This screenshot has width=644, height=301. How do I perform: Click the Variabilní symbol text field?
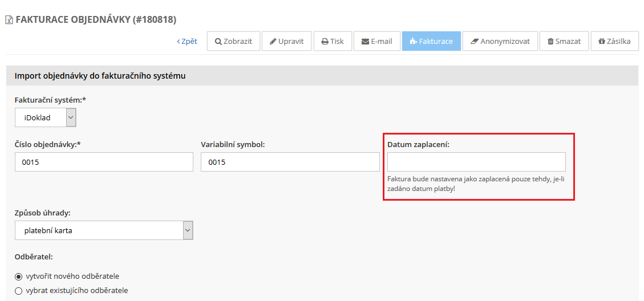click(x=290, y=162)
